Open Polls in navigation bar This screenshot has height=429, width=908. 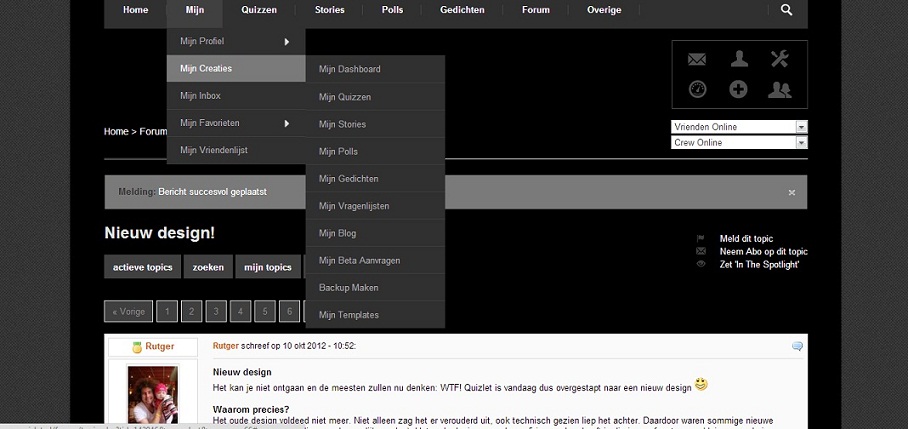(392, 10)
